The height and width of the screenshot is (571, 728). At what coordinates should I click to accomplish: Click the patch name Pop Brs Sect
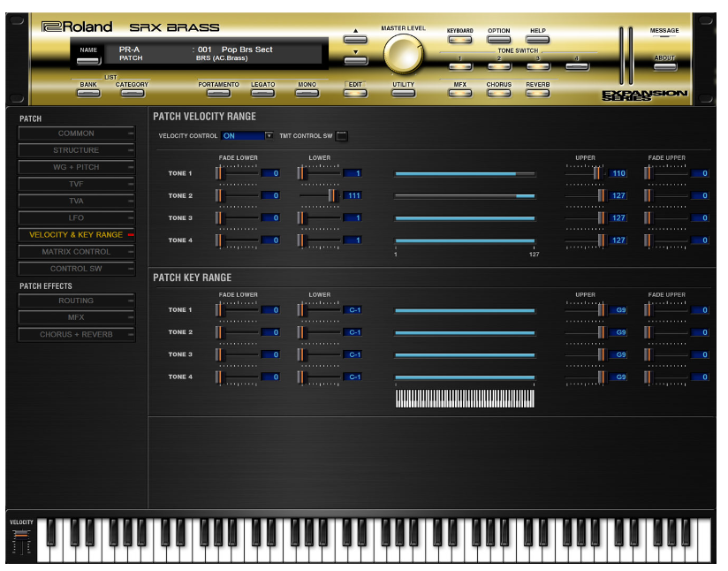247,49
